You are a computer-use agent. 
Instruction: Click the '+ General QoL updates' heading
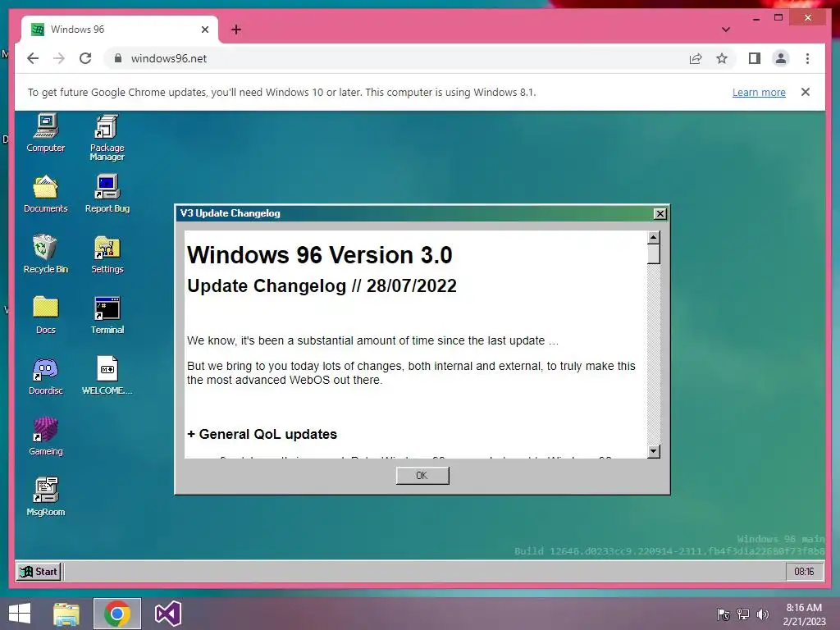point(262,434)
